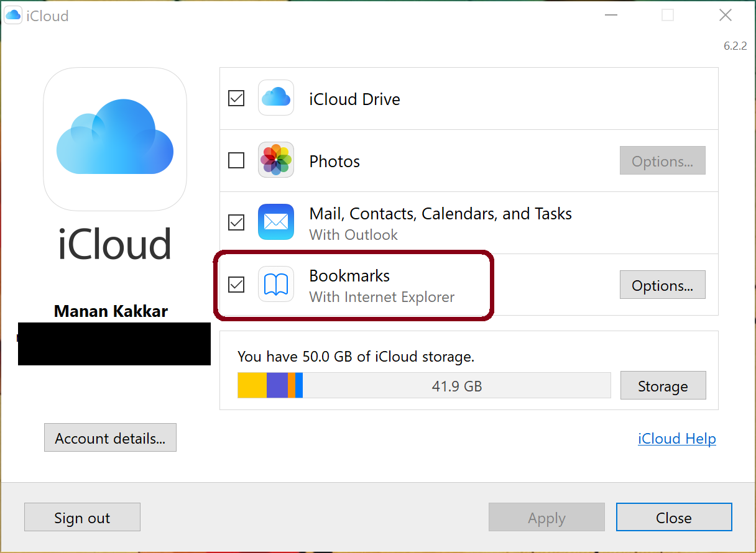Screen dimensions: 756x553
Task: Click the Photos flower icon
Action: 275,160
